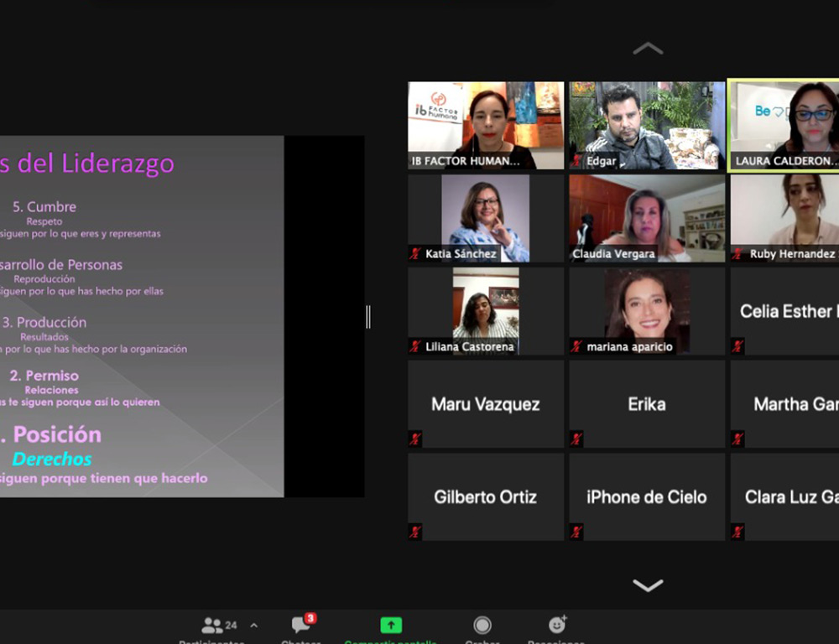839x644 pixels.
Task: Go to previous page of video gallery
Action: point(647,49)
